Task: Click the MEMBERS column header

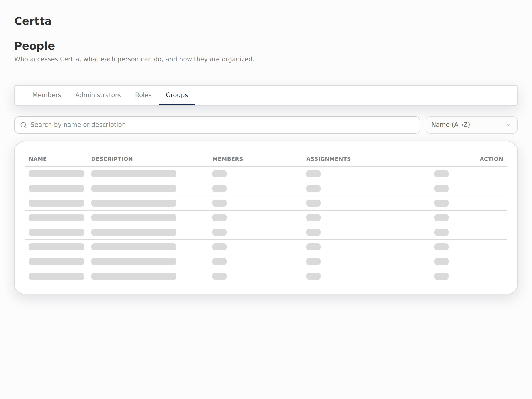Action: pyautogui.click(x=227, y=159)
